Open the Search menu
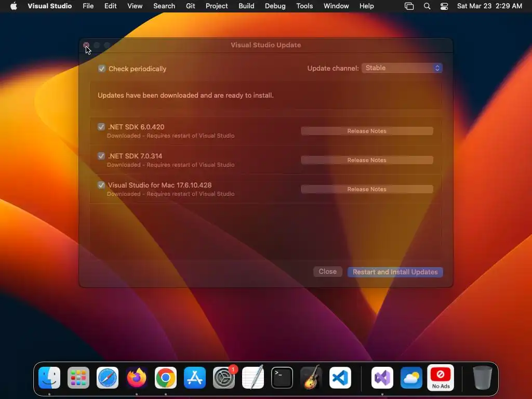 164,6
